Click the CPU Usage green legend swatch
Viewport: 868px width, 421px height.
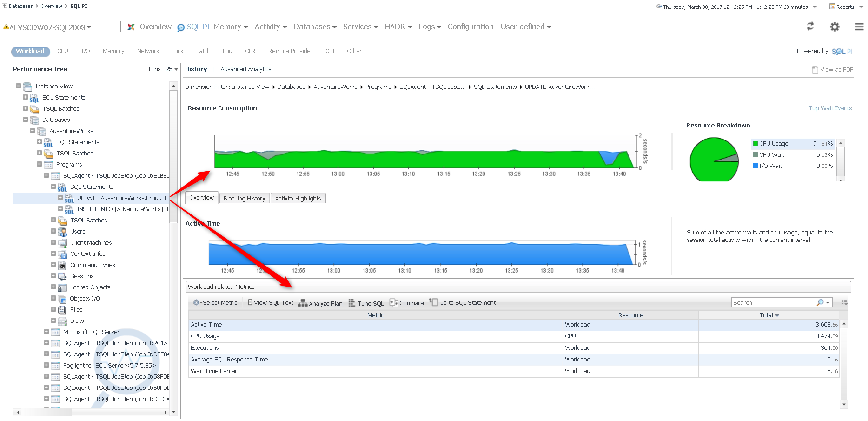(755, 144)
